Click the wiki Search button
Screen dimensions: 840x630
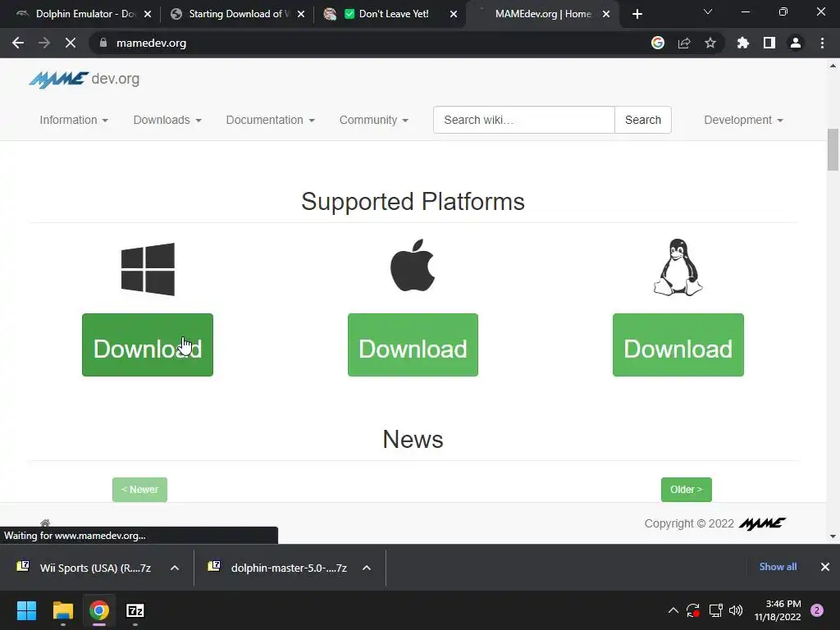[x=643, y=120]
